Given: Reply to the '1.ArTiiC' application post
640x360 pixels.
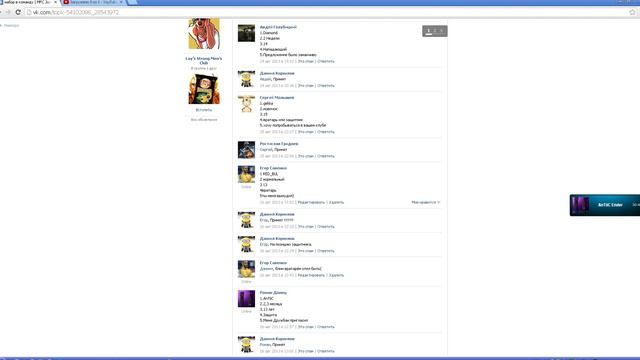Looking at the screenshot, I should click(326, 327).
